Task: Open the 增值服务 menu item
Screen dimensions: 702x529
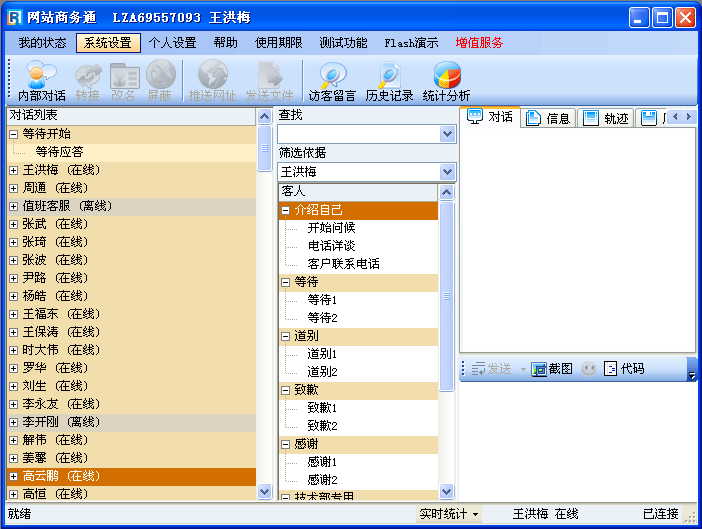Action: [479, 43]
